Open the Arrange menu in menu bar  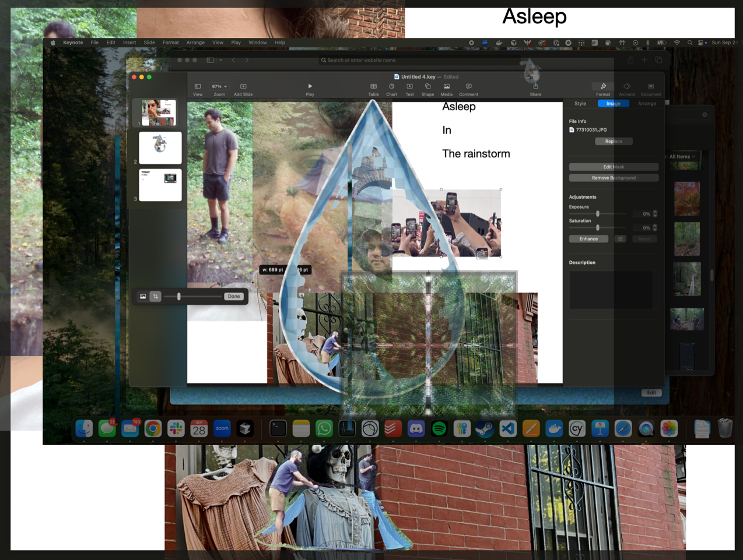click(x=195, y=43)
